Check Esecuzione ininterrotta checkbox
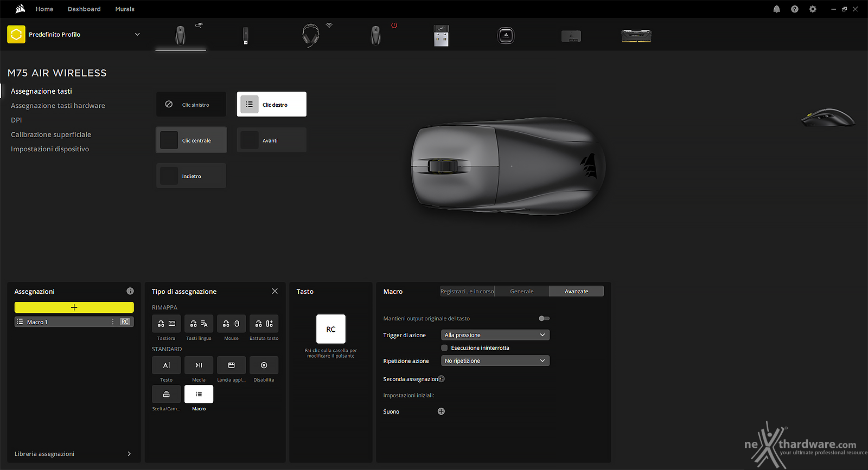Image resolution: width=868 pixels, height=470 pixels. pos(444,348)
